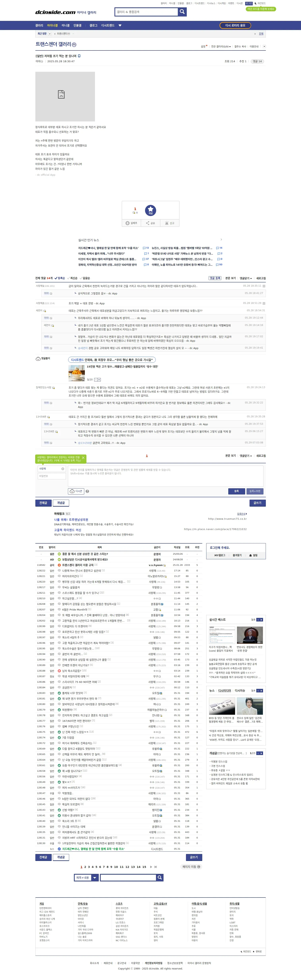Click the 등록+추천 button
The height and width of the screenshot is (980, 301).
[255, 491]
